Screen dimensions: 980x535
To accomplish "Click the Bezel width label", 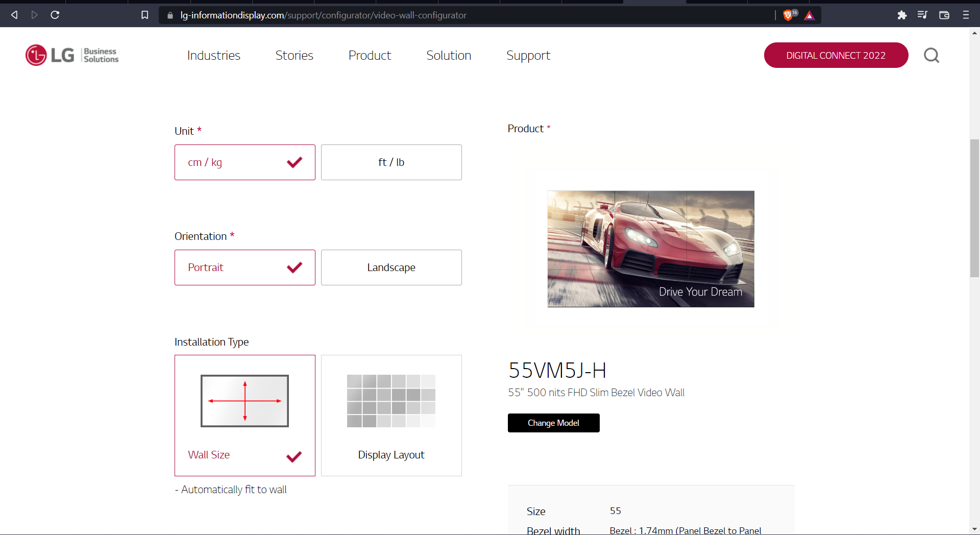I will 553,530.
